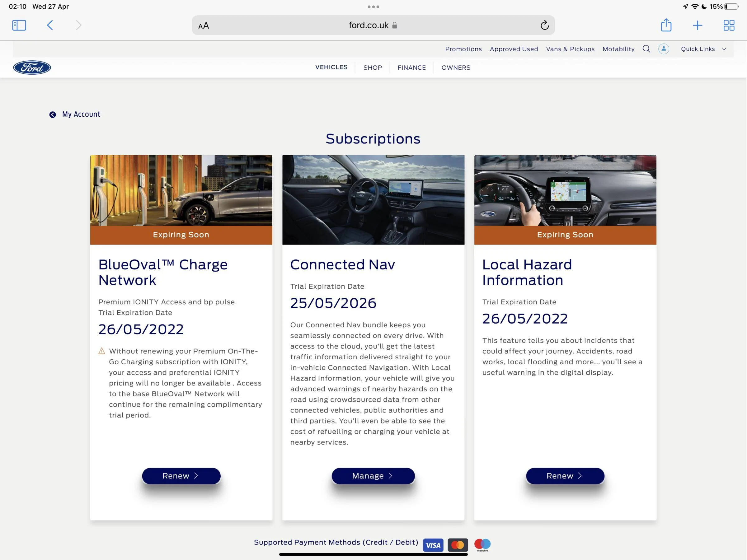Click the Local Hazard dashboard image
Image resolution: width=747 pixels, height=560 pixels.
(565, 190)
